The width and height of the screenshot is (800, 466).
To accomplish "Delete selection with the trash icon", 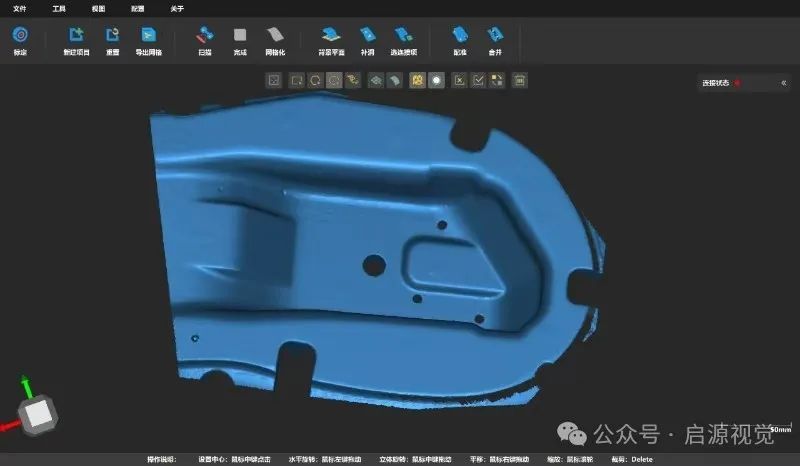I will (521, 80).
